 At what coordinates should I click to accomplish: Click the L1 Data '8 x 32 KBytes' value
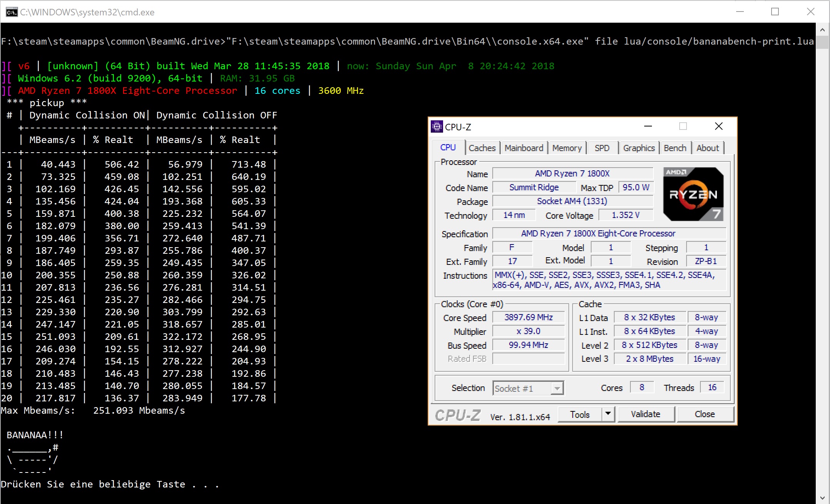tap(650, 318)
